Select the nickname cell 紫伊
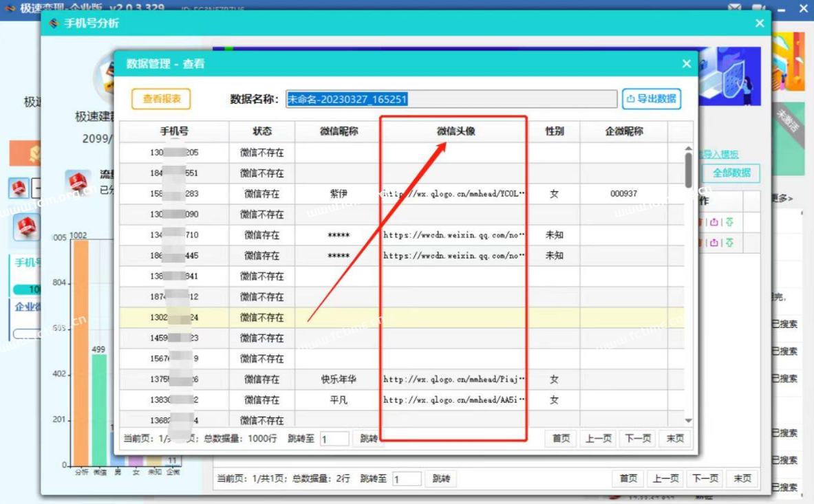 [339, 193]
